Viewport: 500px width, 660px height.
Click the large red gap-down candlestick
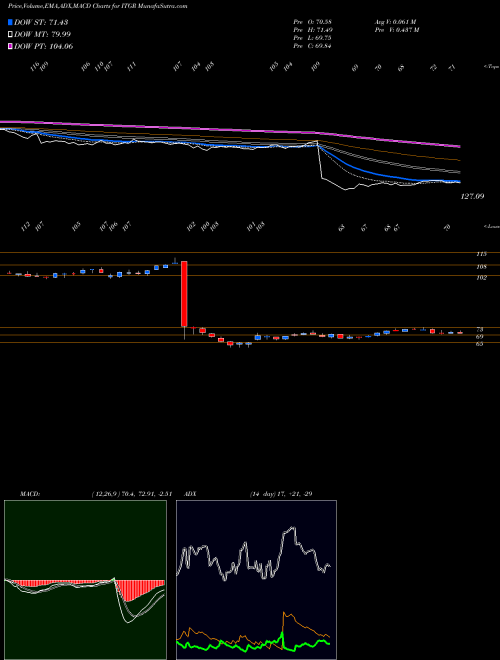click(x=184, y=294)
